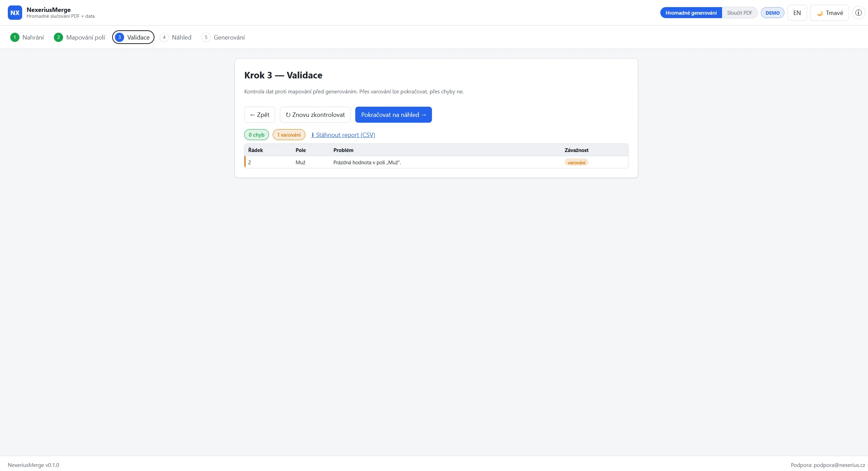
Task: Select Hromadné generování mode
Action: click(x=691, y=13)
